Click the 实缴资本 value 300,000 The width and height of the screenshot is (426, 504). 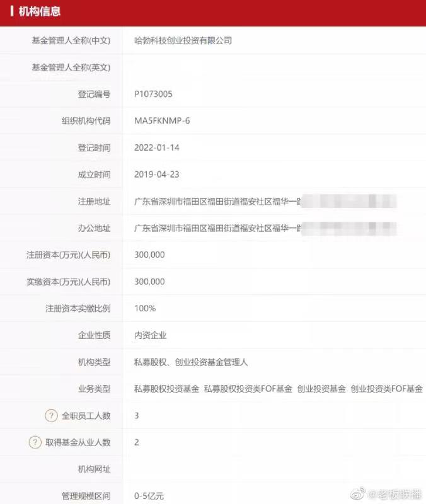tap(149, 282)
